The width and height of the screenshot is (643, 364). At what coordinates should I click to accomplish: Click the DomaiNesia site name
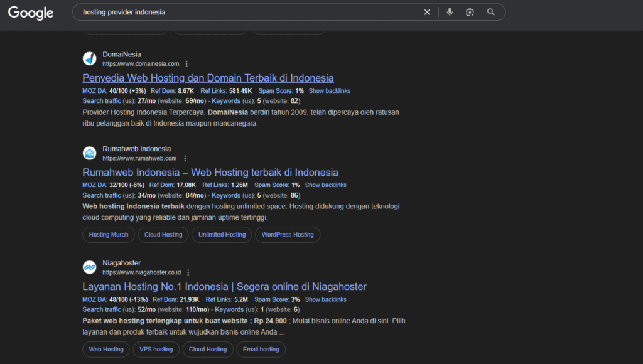(x=122, y=55)
